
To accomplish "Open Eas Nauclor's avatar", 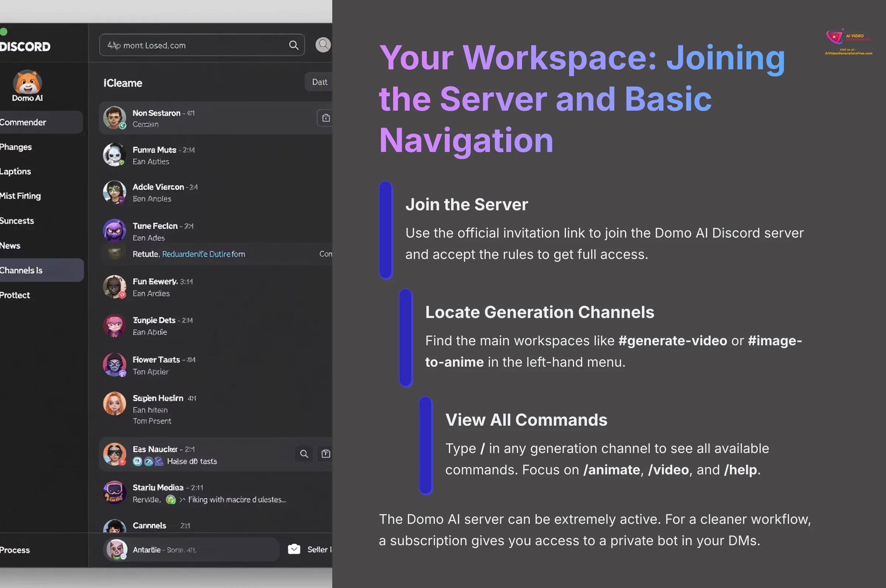I will pyautogui.click(x=114, y=454).
